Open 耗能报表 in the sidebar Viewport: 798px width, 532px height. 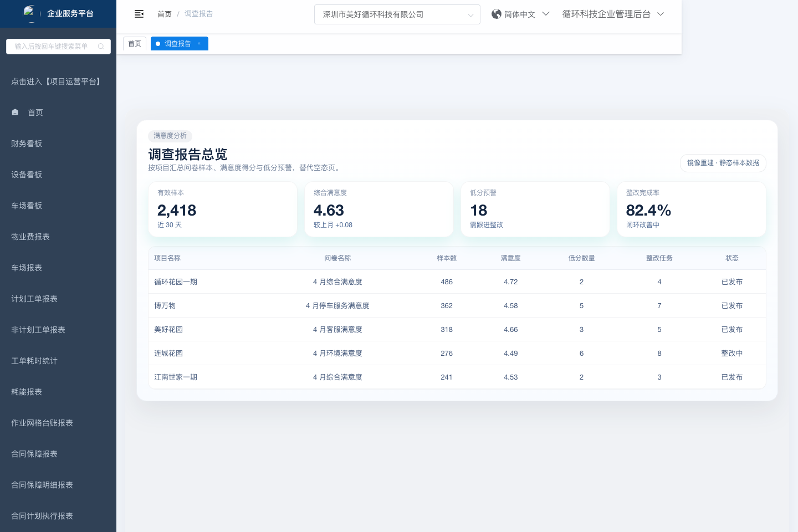pyautogui.click(x=27, y=392)
